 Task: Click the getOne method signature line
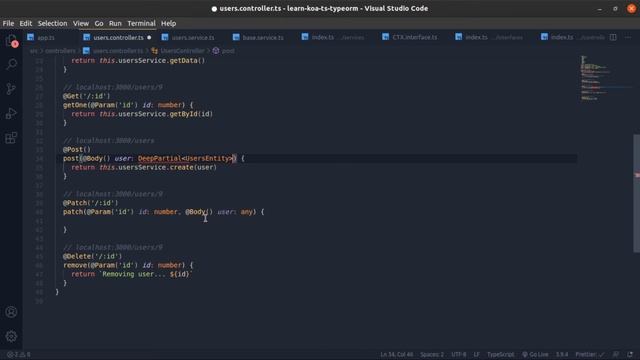pos(128,105)
